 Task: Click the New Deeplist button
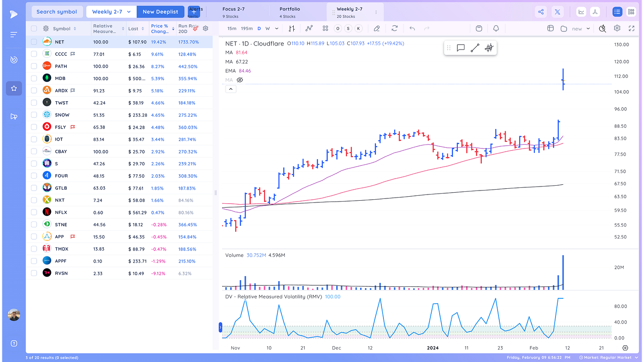(x=161, y=12)
